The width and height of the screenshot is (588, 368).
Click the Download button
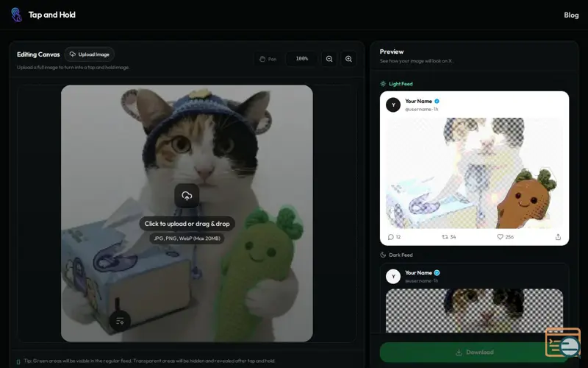click(x=474, y=353)
